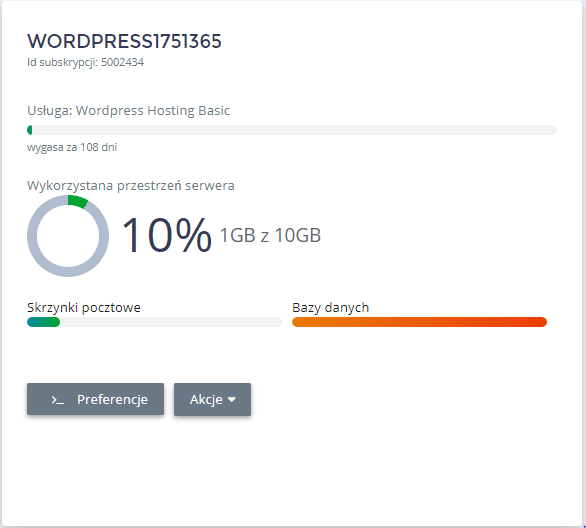586x528 pixels.
Task: Click the green segment of the donut chart
Action: coord(78,201)
